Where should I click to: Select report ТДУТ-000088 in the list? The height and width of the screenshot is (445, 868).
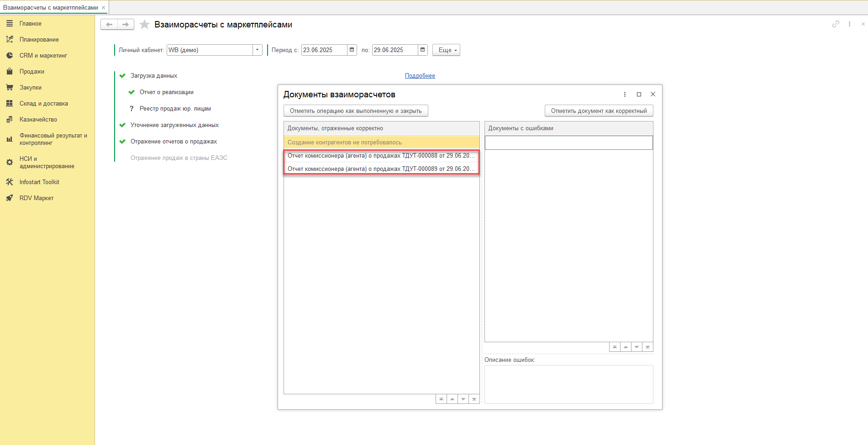[381, 156]
